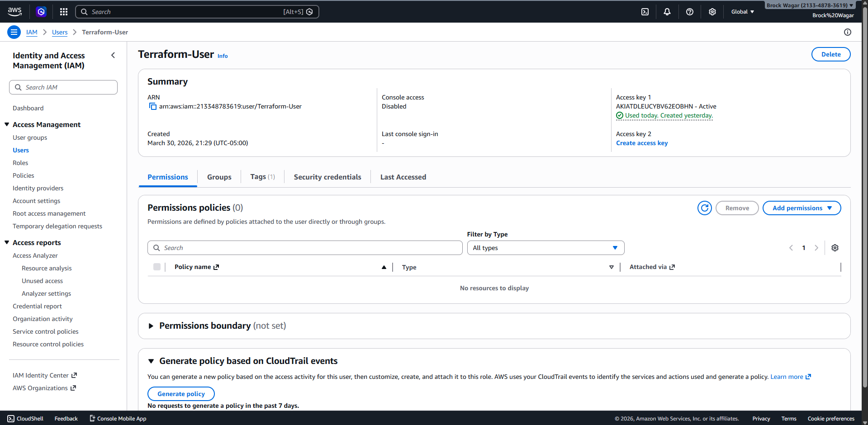
Task: Open the Brock Wagar account menu
Action: pos(809,5)
